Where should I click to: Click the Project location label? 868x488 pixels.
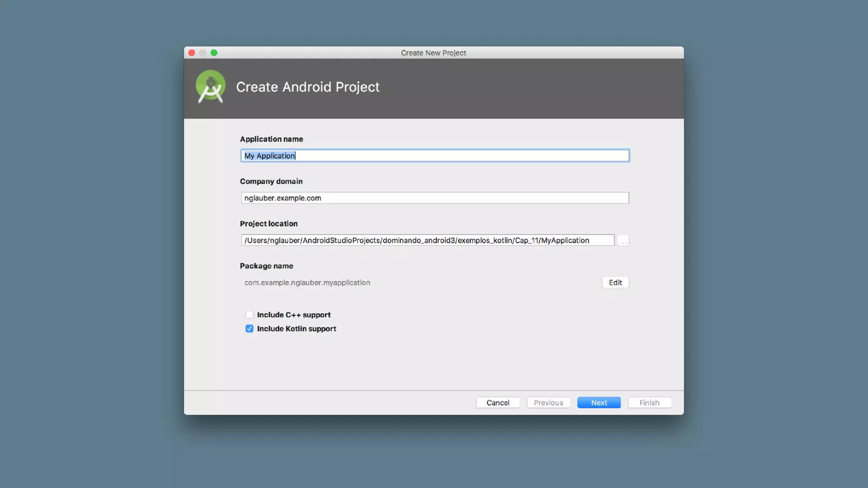click(269, 224)
